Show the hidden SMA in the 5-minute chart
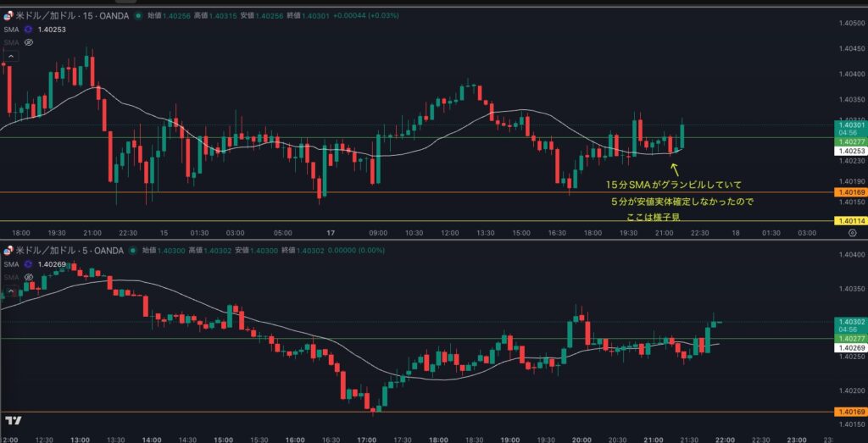This screenshot has height=443, width=868. tap(28, 277)
